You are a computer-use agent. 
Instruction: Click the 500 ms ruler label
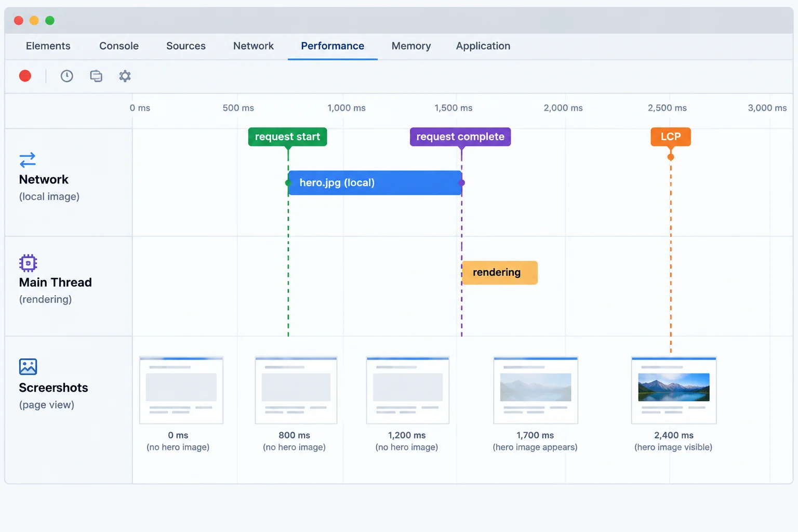click(x=238, y=108)
